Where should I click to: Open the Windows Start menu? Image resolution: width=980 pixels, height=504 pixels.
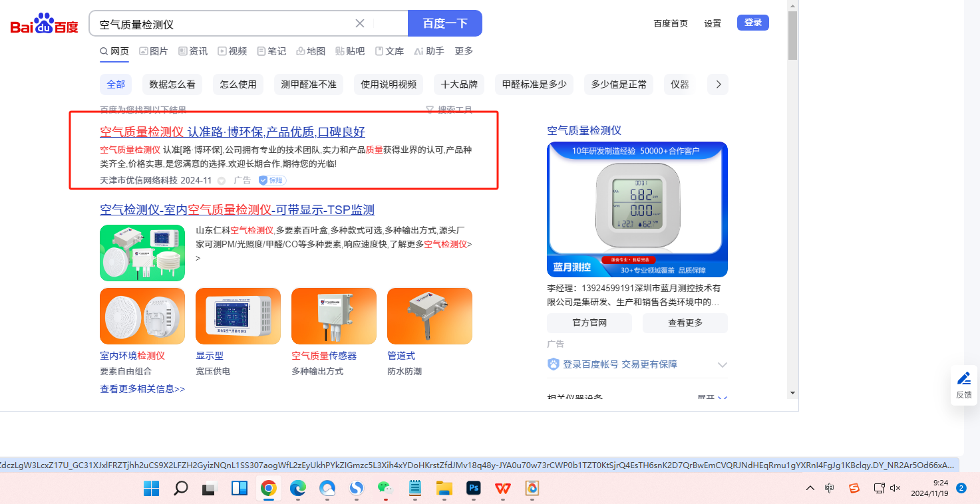click(x=152, y=489)
